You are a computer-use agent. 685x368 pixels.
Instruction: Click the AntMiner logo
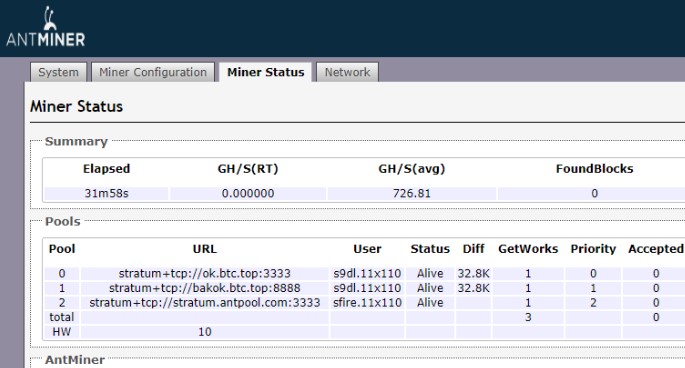pos(45,27)
